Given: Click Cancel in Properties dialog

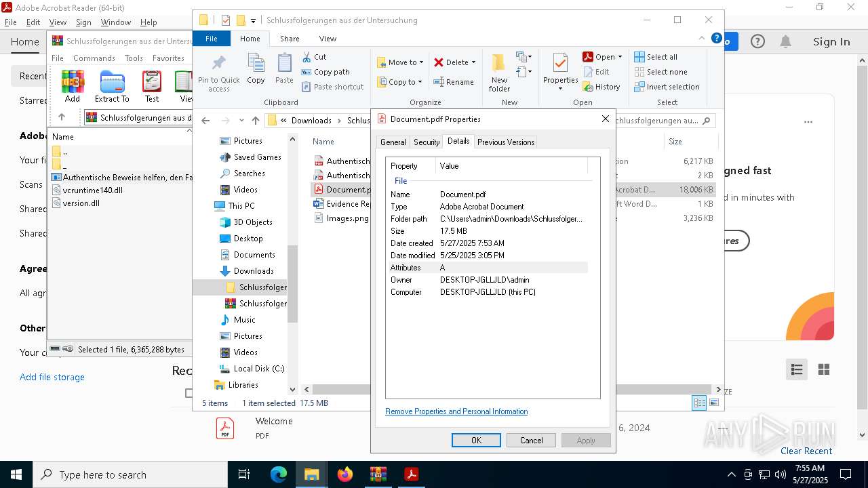Looking at the screenshot, I should (531, 441).
